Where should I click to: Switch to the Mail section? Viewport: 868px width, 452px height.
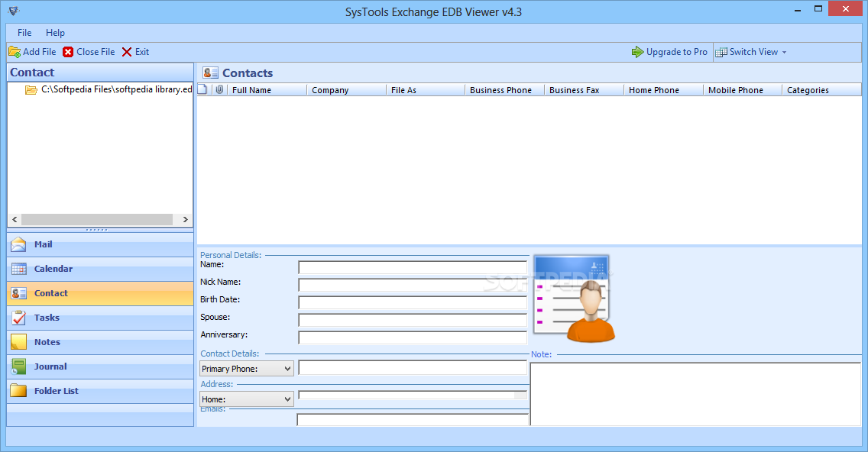100,244
